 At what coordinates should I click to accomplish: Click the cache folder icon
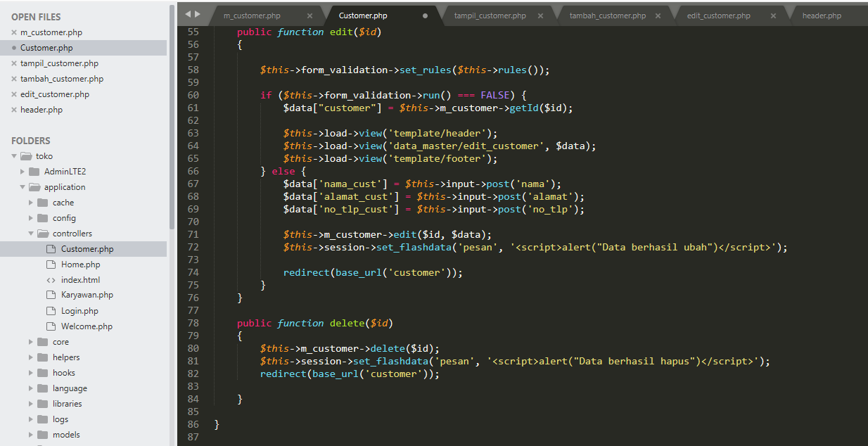click(x=43, y=203)
